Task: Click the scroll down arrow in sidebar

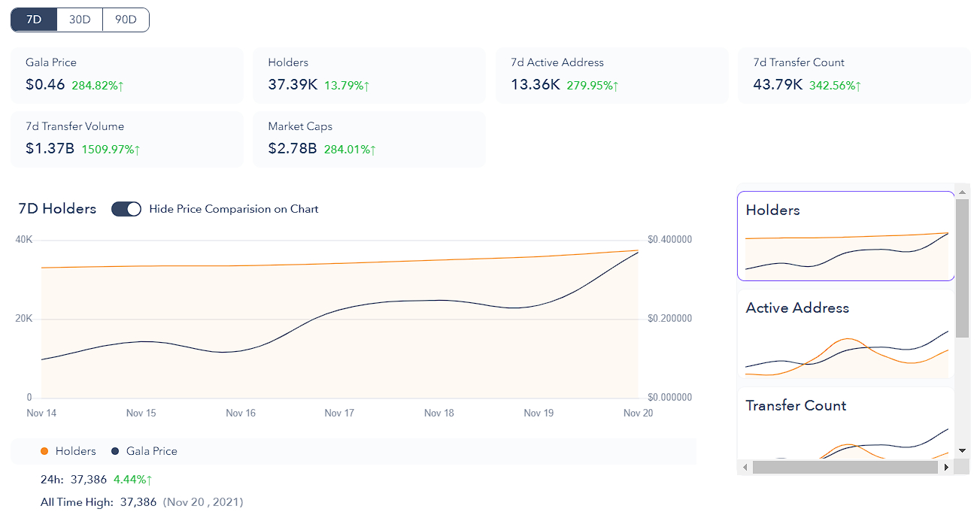Action: point(962,450)
